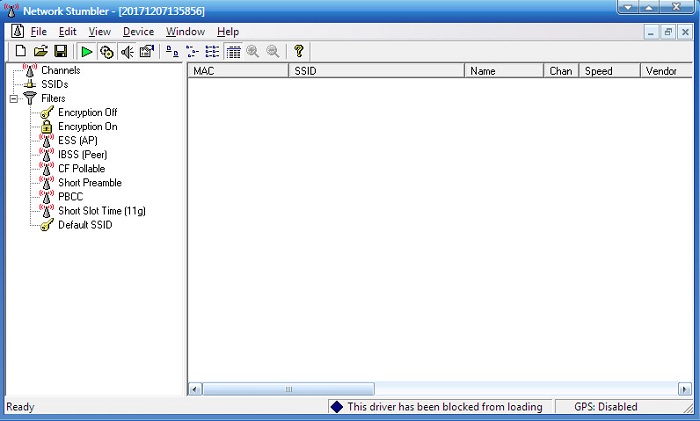Click 'This driver has been blocked from loading'

445,407
